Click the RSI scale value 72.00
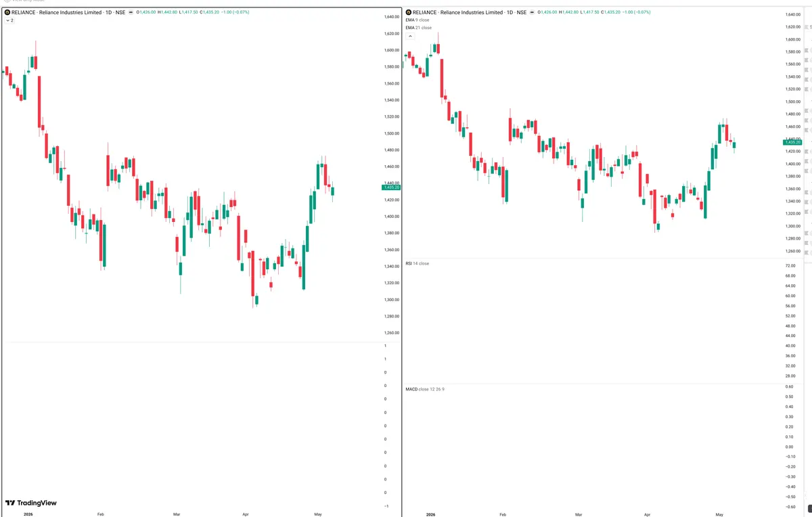812x517 pixels. 790,266
